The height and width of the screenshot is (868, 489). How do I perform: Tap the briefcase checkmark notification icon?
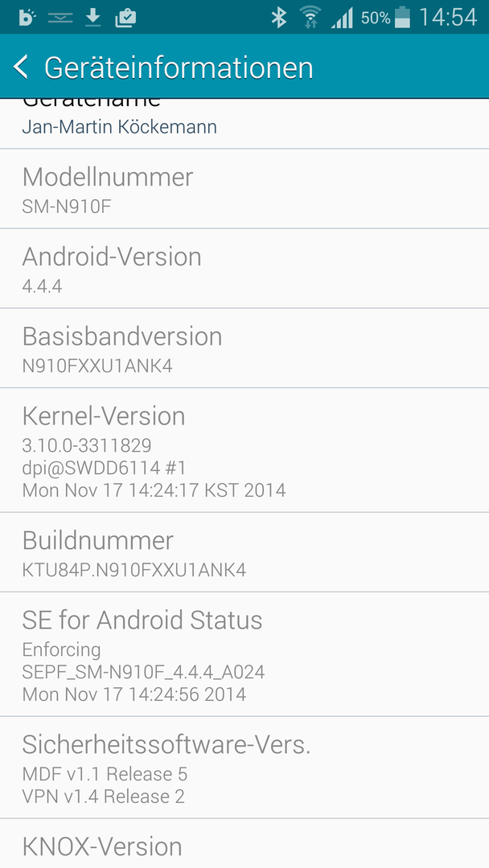(x=125, y=18)
